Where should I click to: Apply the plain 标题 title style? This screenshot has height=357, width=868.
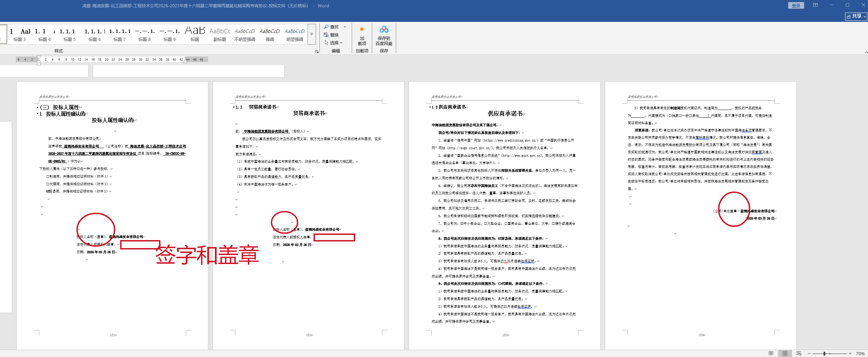click(194, 34)
